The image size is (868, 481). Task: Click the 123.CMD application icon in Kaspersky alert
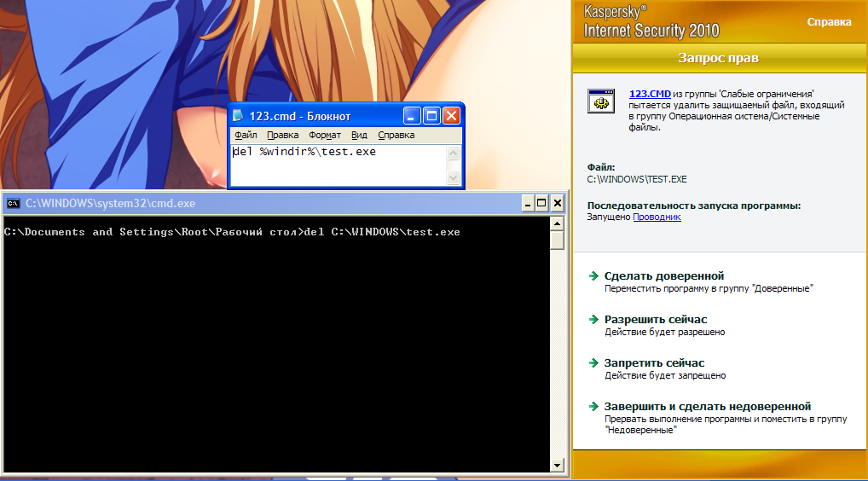[x=600, y=101]
